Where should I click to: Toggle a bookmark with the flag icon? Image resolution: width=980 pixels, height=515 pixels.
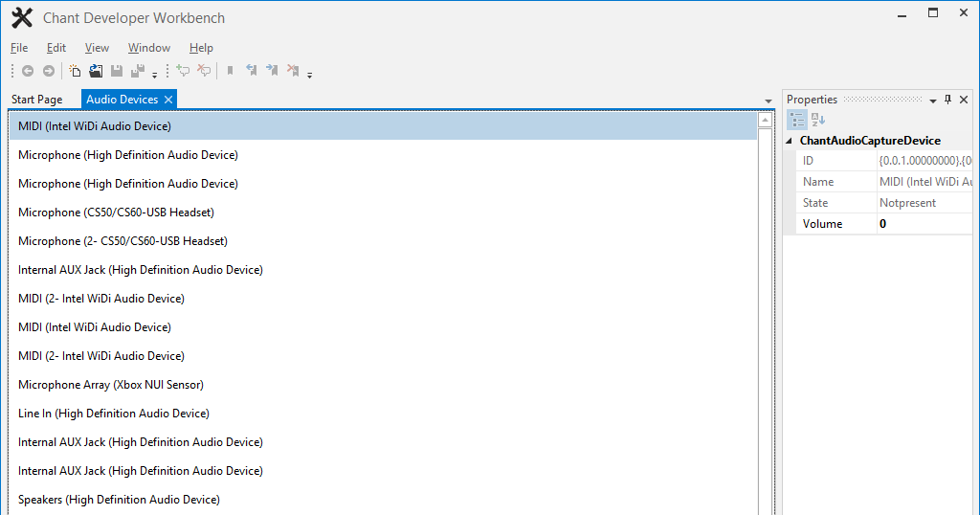[230, 71]
